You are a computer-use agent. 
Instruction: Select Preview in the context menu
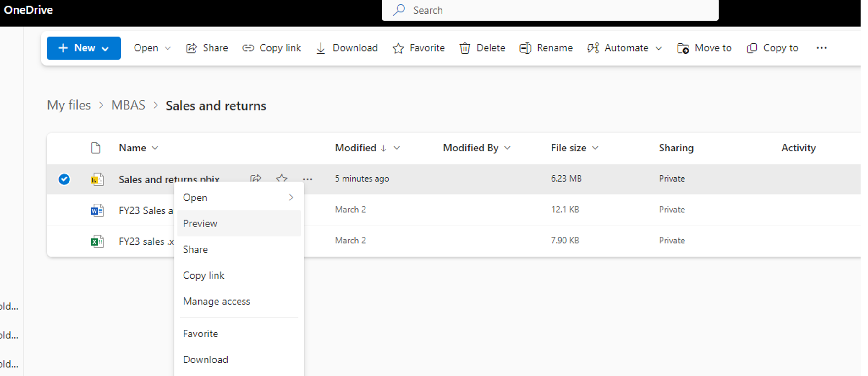click(200, 223)
